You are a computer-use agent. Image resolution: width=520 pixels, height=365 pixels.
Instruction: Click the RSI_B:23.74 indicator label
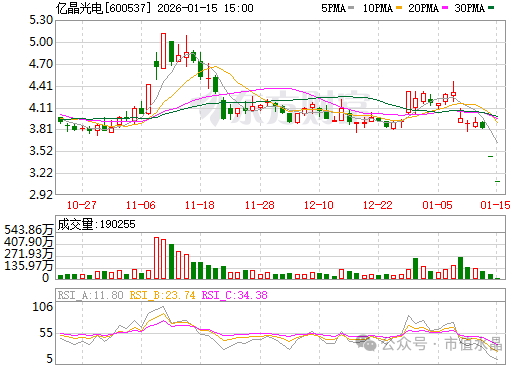(162, 295)
